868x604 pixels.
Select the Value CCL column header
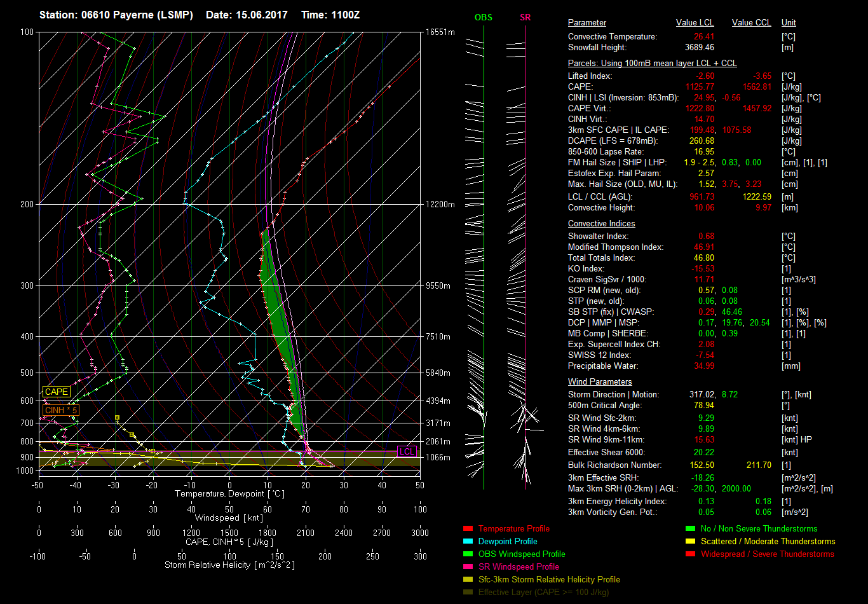pyautogui.click(x=751, y=23)
